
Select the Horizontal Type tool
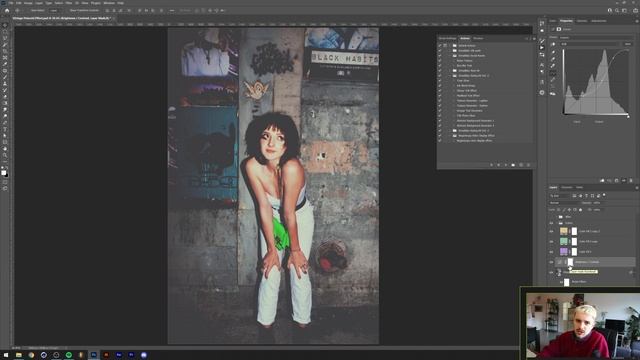pyautogui.click(x=5, y=129)
